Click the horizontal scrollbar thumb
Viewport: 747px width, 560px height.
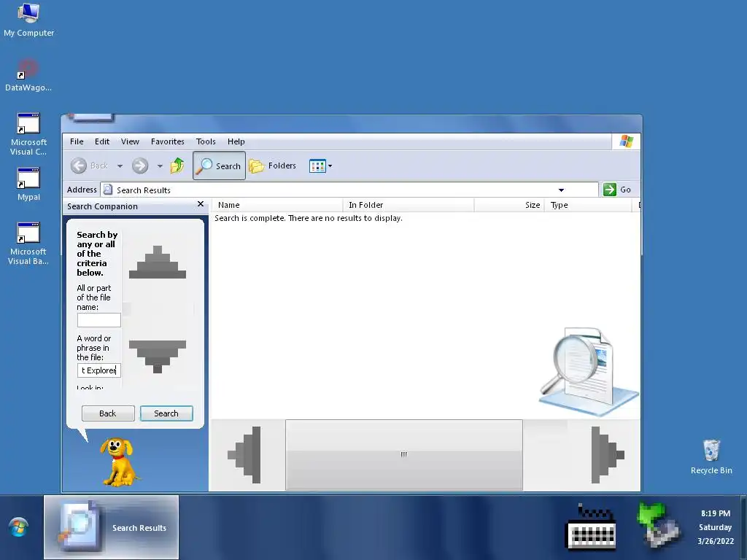tap(404, 455)
